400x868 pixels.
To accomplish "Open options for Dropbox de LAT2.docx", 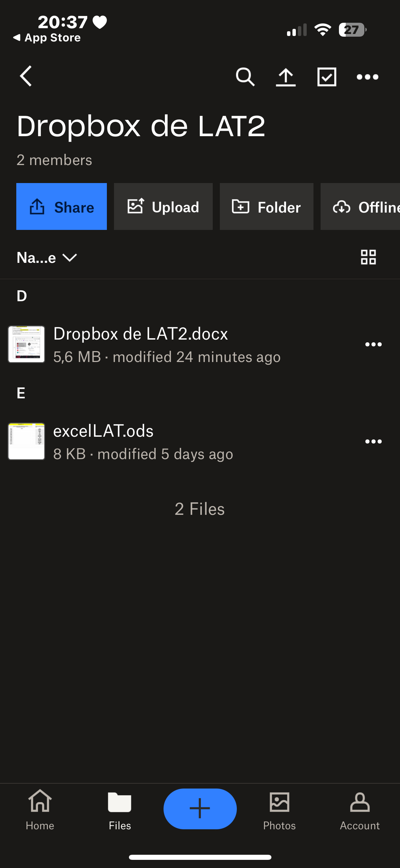I will point(373,344).
